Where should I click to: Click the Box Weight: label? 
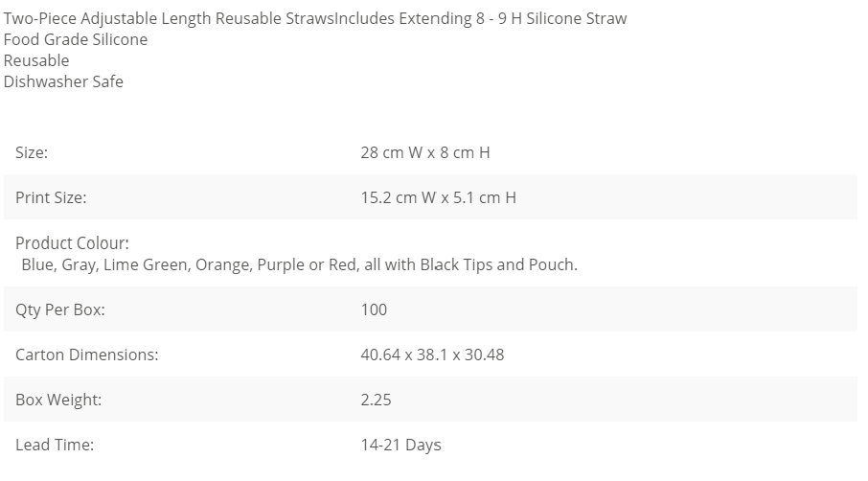[58, 400]
